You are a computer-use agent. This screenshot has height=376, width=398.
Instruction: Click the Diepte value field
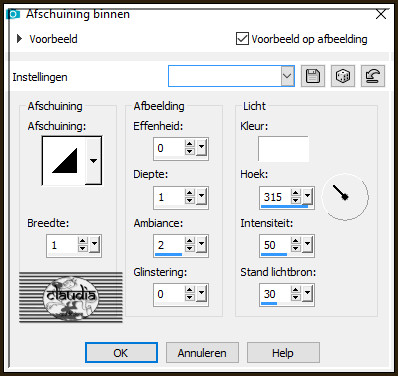[170, 197]
